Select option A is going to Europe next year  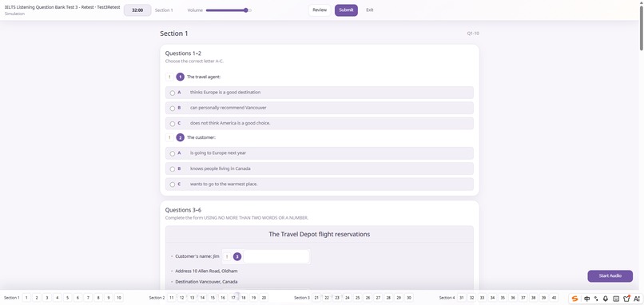pos(319,153)
